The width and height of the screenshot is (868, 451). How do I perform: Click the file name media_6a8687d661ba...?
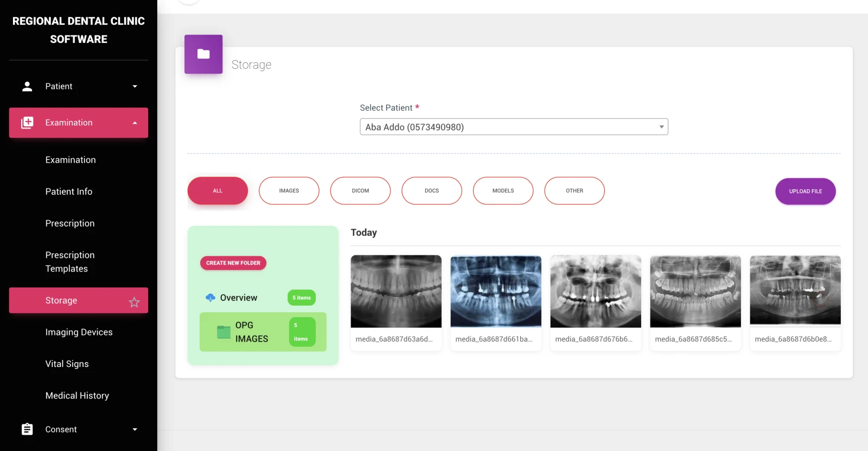pyautogui.click(x=494, y=339)
